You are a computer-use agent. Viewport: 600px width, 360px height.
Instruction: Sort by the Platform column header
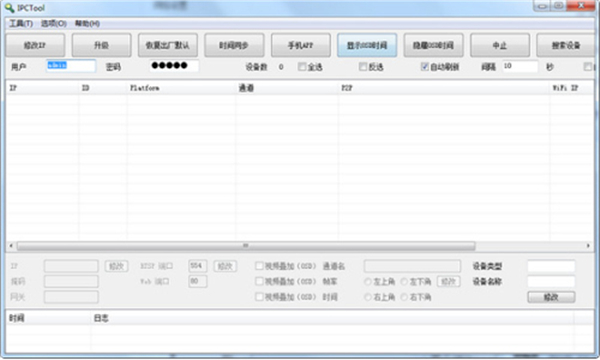181,88
